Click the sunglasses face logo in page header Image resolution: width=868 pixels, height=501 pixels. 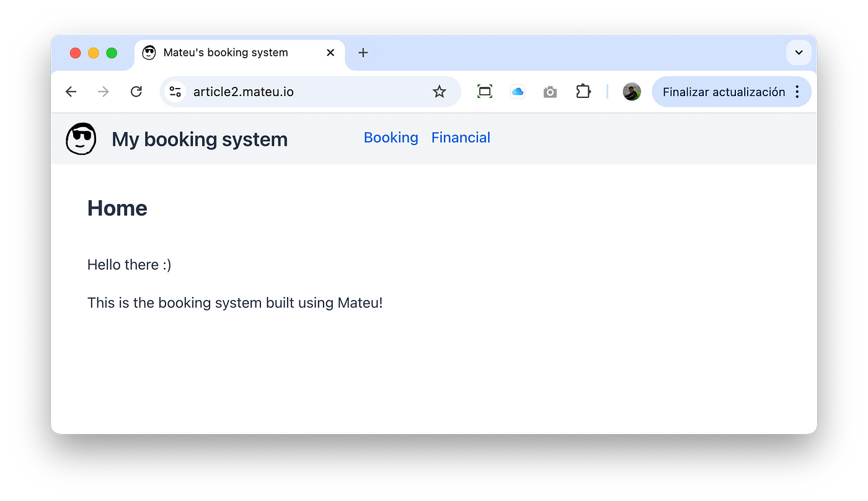pos(81,139)
